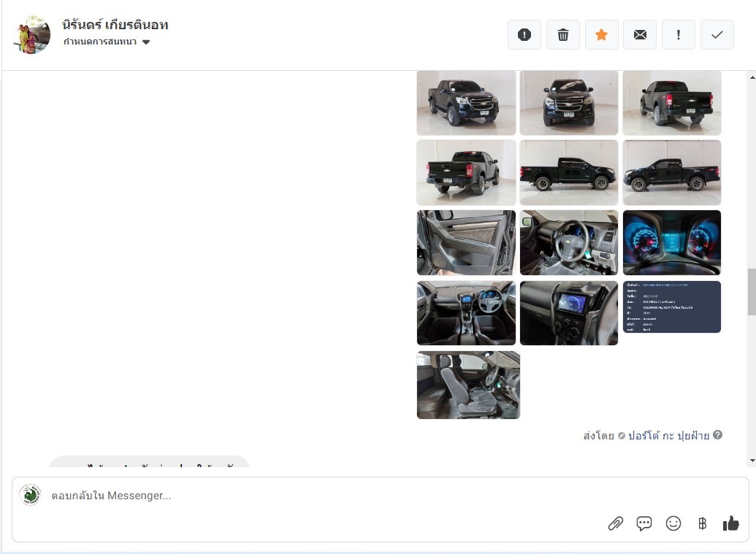Open straight front view truck photo
Image resolution: width=756 pixels, height=554 pixels.
coord(569,103)
